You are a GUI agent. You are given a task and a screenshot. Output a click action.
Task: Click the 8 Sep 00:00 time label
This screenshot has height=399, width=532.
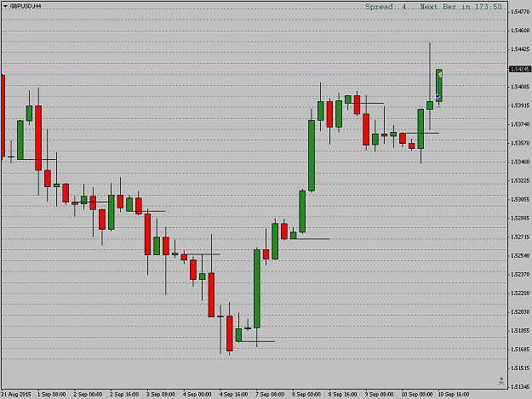coord(306,394)
